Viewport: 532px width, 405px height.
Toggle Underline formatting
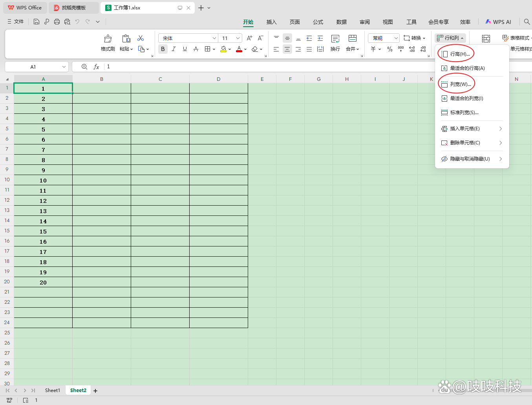click(185, 49)
